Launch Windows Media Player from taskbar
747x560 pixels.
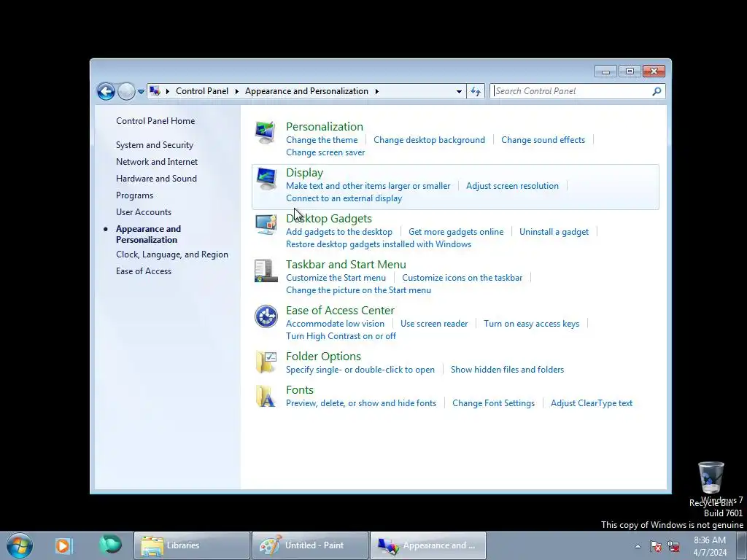coord(63,545)
